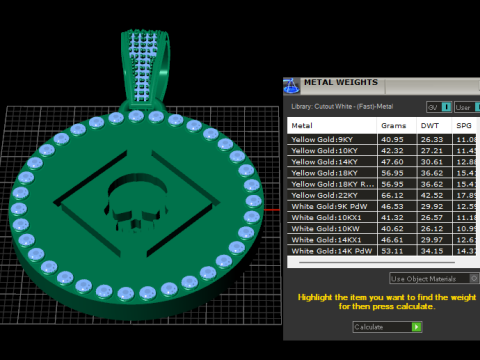The width and height of the screenshot is (480, 360).
Task: Click the 30.61 DWT cell
Action: coord(434,162)
